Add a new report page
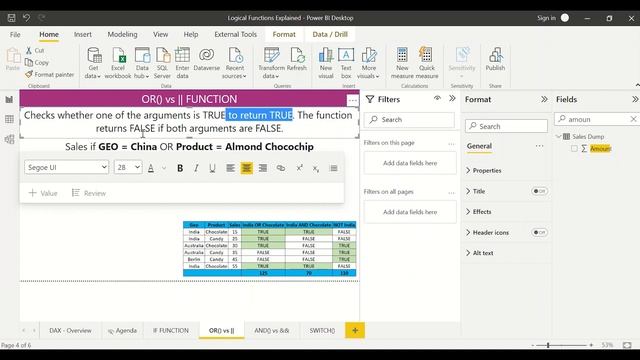 (x=355, y=330)
